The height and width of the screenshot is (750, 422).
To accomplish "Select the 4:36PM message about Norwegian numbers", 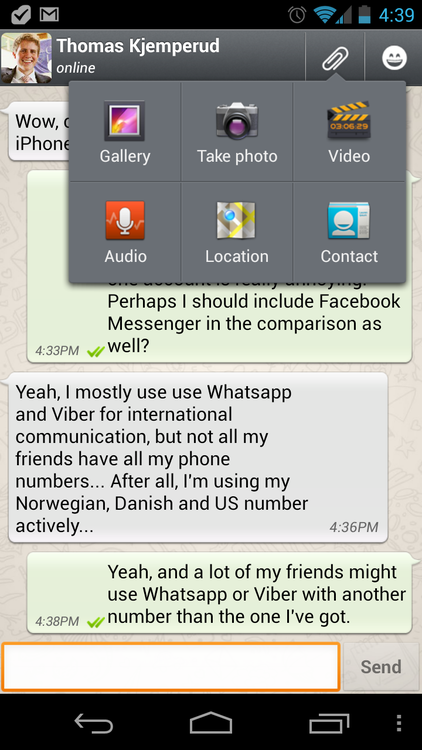I will [x=198, y=458].
